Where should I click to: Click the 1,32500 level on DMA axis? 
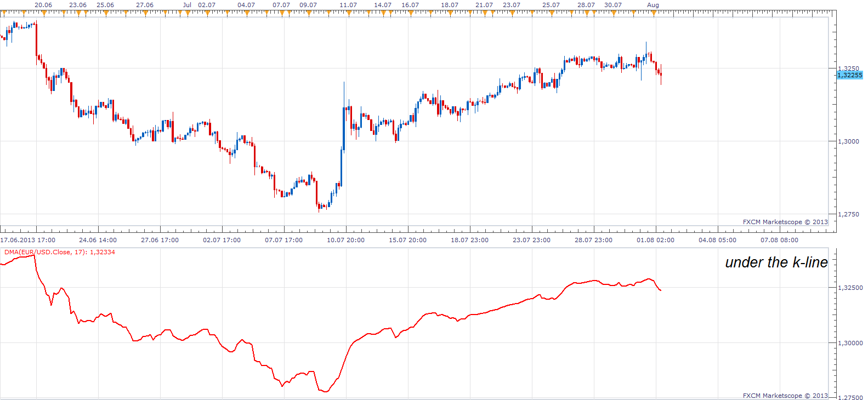tap(850, 288)
